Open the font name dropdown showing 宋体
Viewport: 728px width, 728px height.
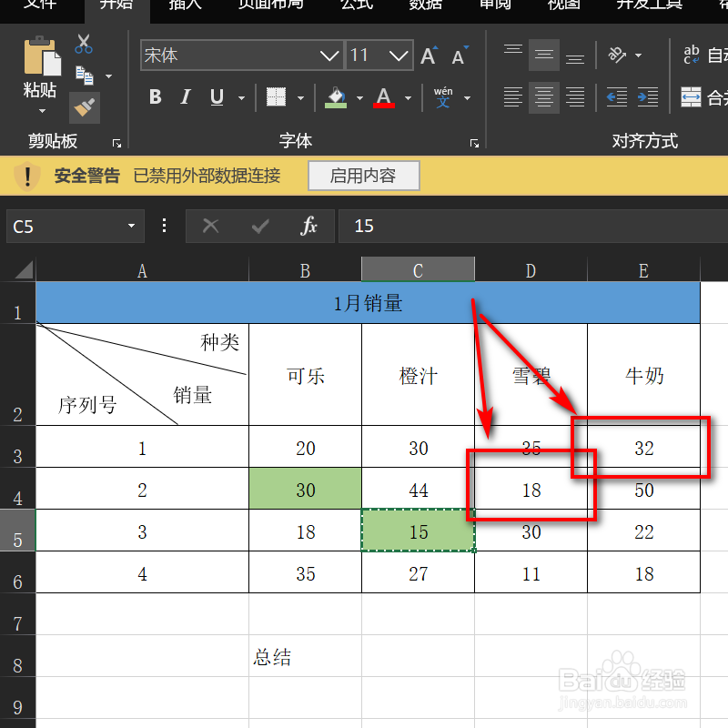(x=329, y=55)
